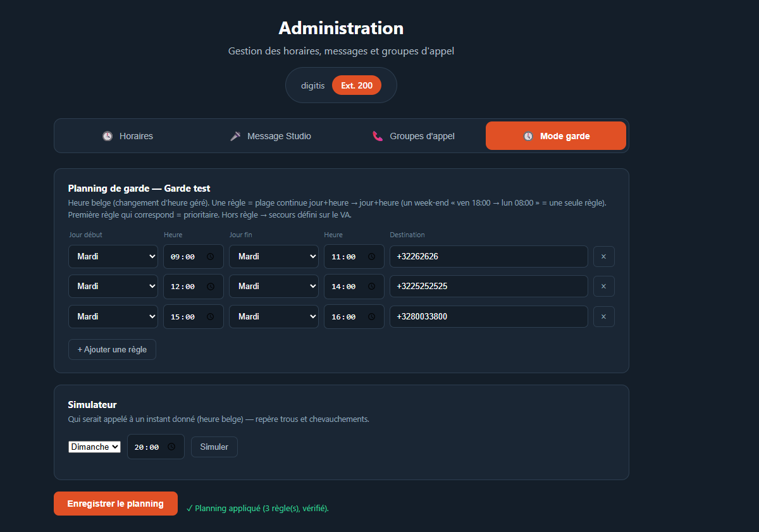The height and width of the screenshot is (532, 759).
Task: Click the clock icon in 14:00 time field
Action: pos(371,287)
